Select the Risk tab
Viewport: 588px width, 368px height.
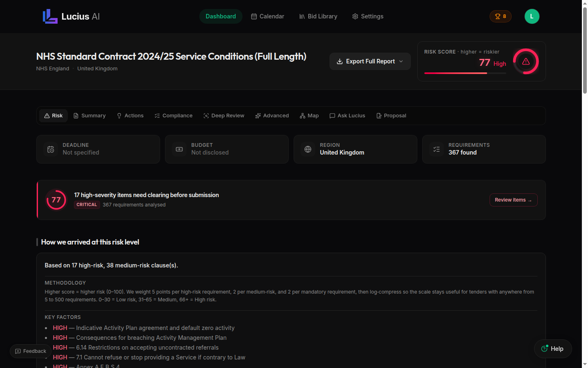(x=53, y=116)
